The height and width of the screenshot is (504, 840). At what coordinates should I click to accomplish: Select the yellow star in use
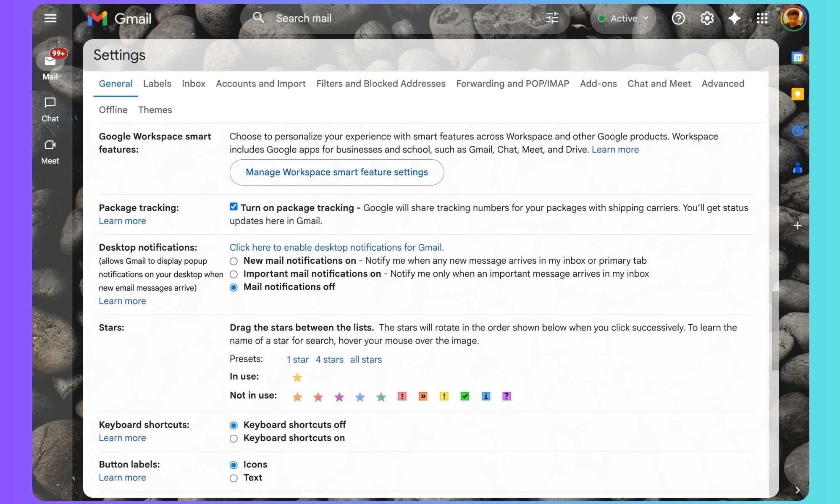pyautogui.click(x=297, y=377)
